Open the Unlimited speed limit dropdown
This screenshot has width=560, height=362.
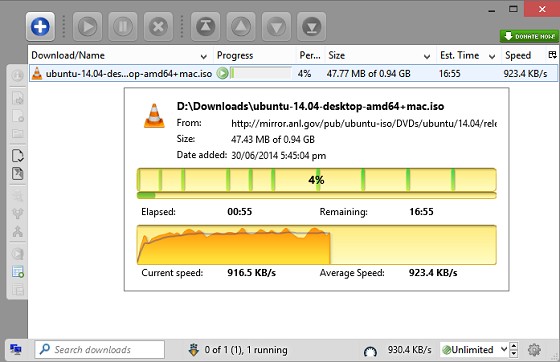[474, 350]
